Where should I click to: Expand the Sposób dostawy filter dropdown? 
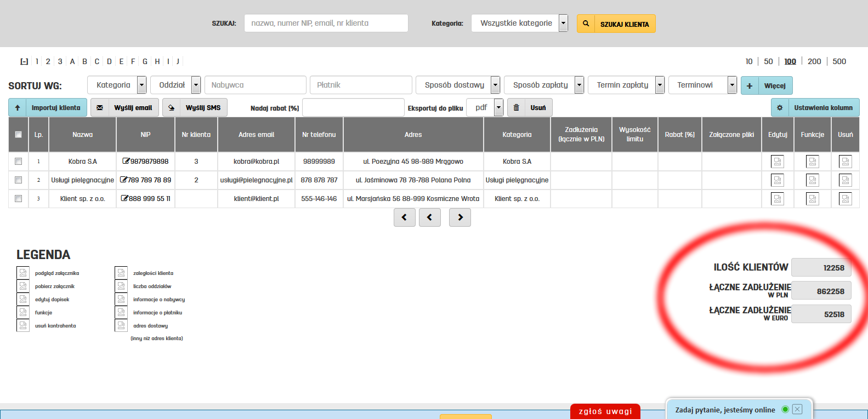[495, 85]
